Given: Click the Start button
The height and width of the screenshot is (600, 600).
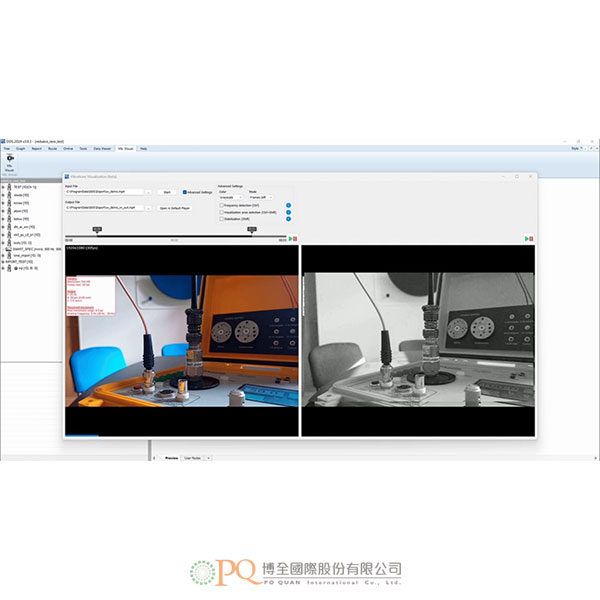Looking at the screenshot, I should point(167,192).
